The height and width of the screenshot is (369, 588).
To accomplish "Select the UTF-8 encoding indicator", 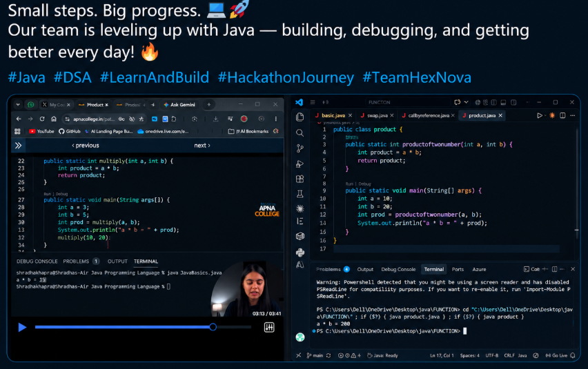I will click(491, 355).
